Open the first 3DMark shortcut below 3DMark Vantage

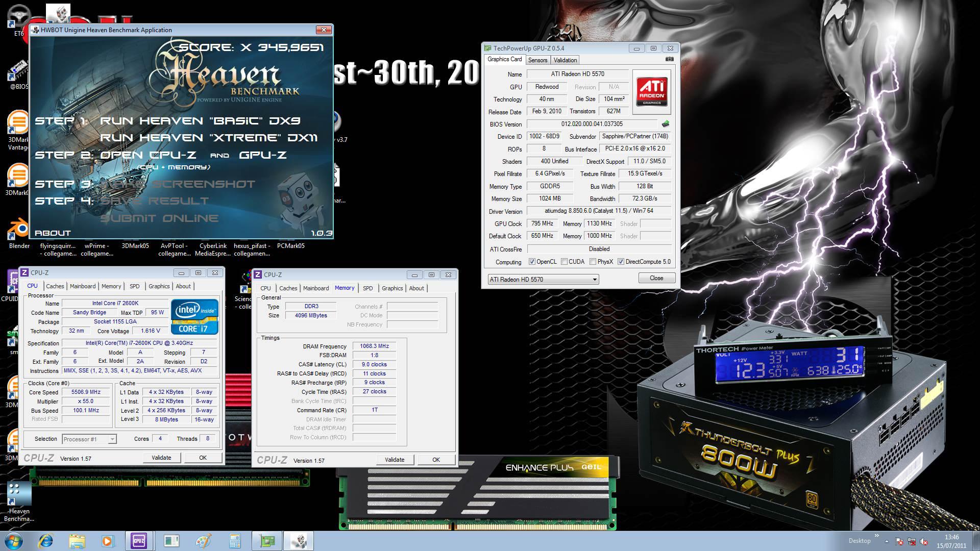coord(17,180)
